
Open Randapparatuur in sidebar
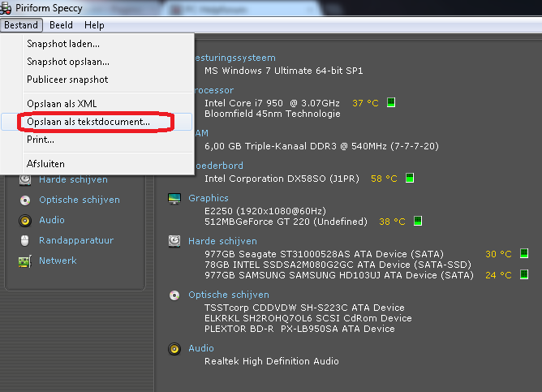[76, 240]
